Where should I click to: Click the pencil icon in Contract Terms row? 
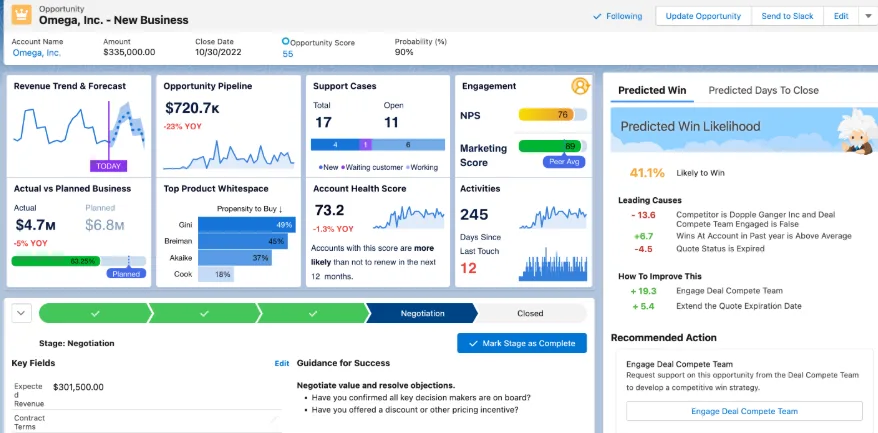tap(274, 420)
